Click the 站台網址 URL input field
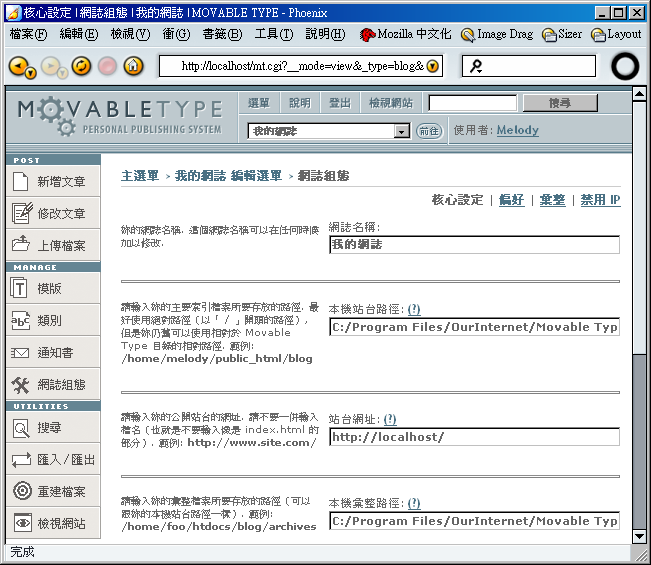This screenshot has width=651, height=565. [x=474, y=437]
